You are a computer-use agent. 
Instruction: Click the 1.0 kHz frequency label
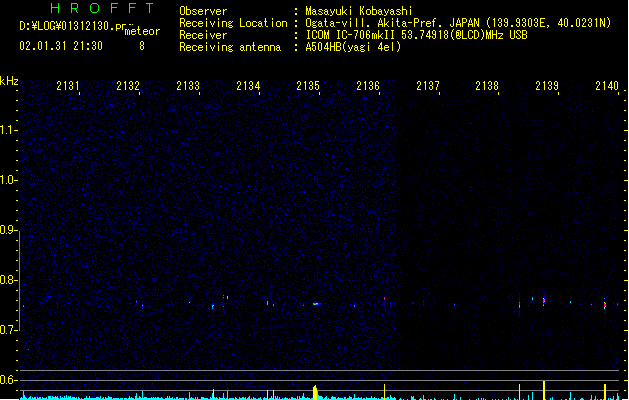coord(8,180)
